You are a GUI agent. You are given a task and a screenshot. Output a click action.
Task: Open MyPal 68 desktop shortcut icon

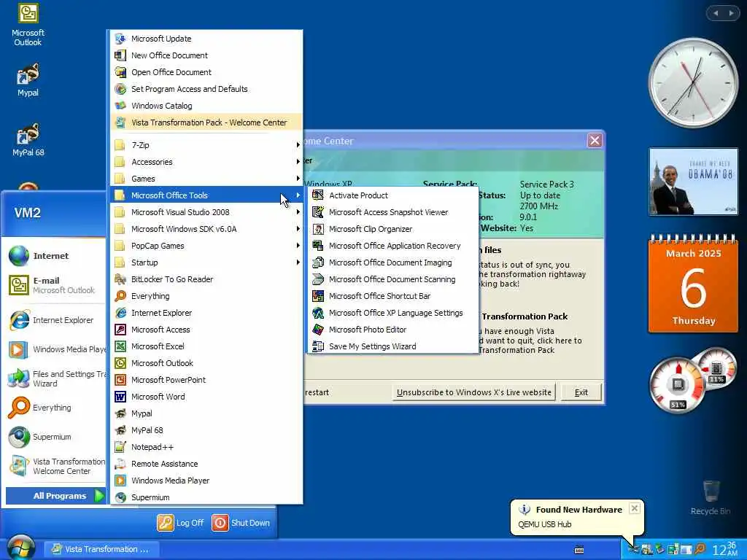click(x=28, y=134)
